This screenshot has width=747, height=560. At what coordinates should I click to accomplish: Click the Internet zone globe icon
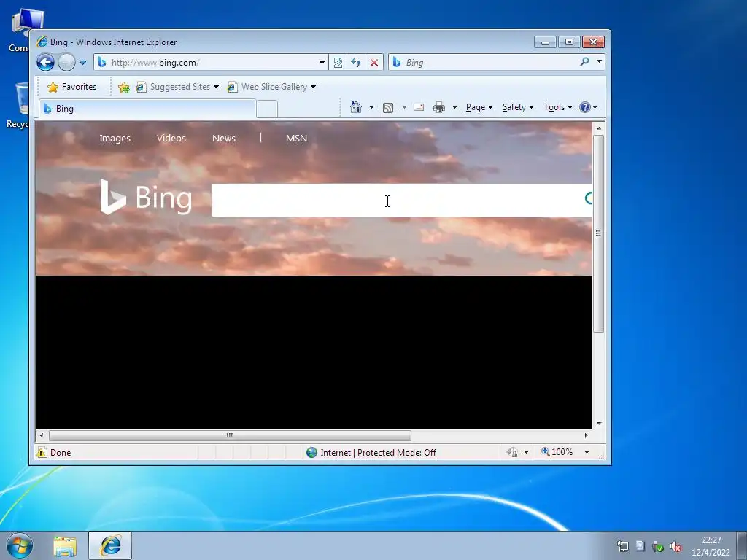click(311, 452)
